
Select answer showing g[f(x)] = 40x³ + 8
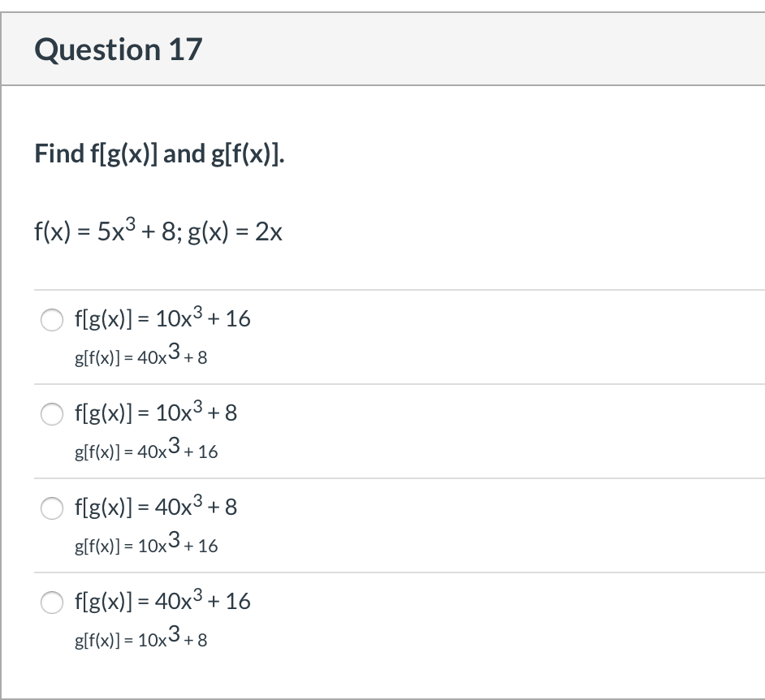52,320
